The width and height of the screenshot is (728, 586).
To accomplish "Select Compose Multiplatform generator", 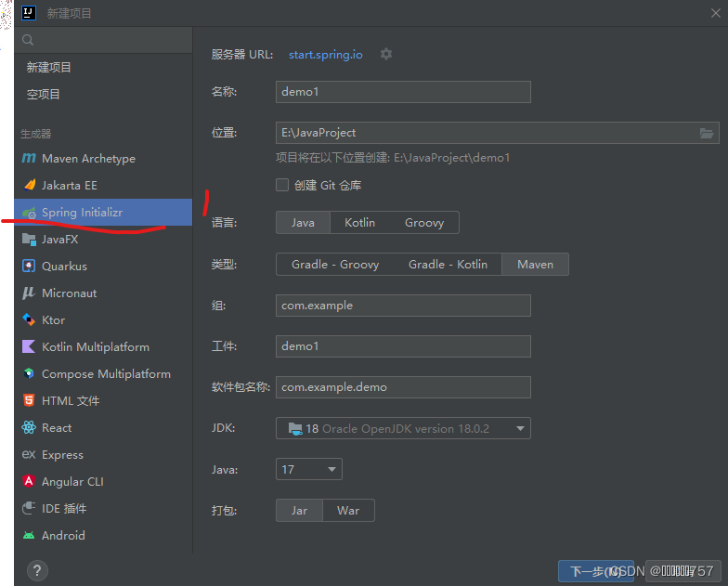I will (x=103, y=373).
